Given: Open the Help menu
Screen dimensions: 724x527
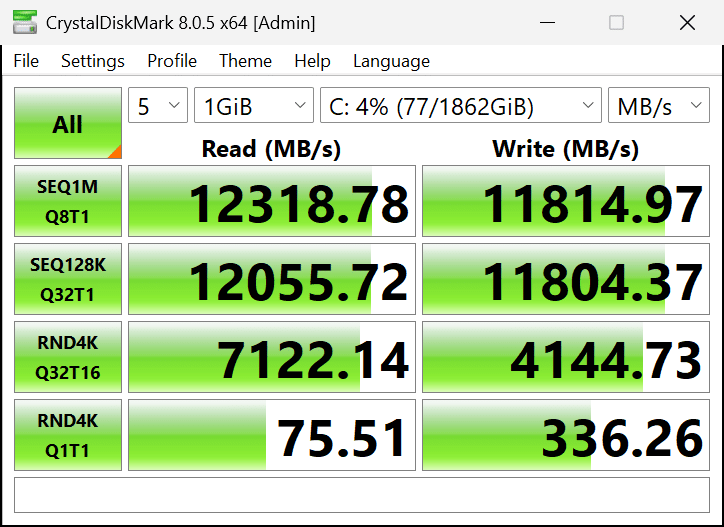Looking at the screenshot, I should (x=312, y=61).
